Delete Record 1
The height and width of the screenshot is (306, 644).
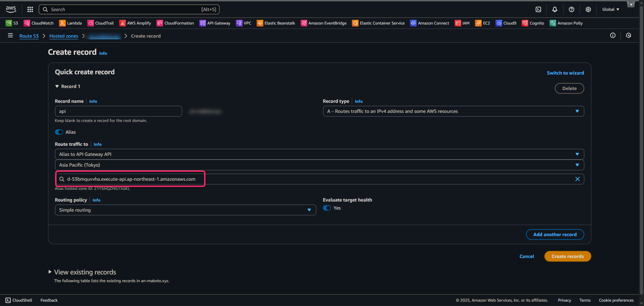570,88
